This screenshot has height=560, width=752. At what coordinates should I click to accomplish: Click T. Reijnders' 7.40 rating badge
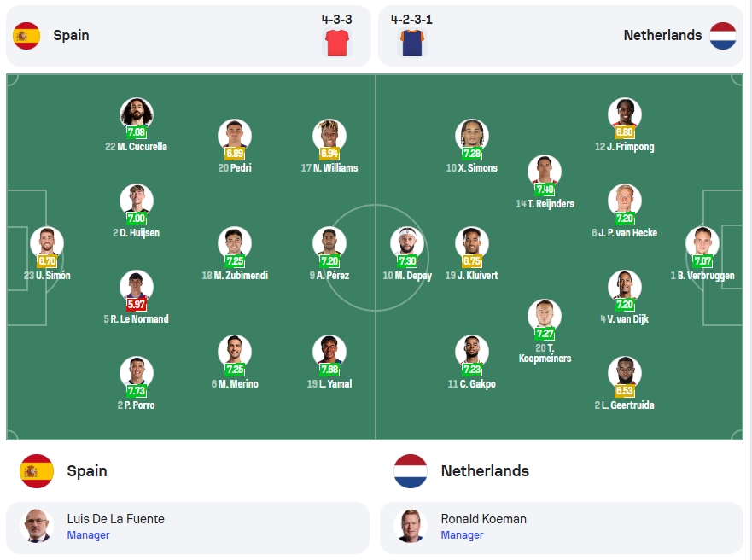[545, 189]
